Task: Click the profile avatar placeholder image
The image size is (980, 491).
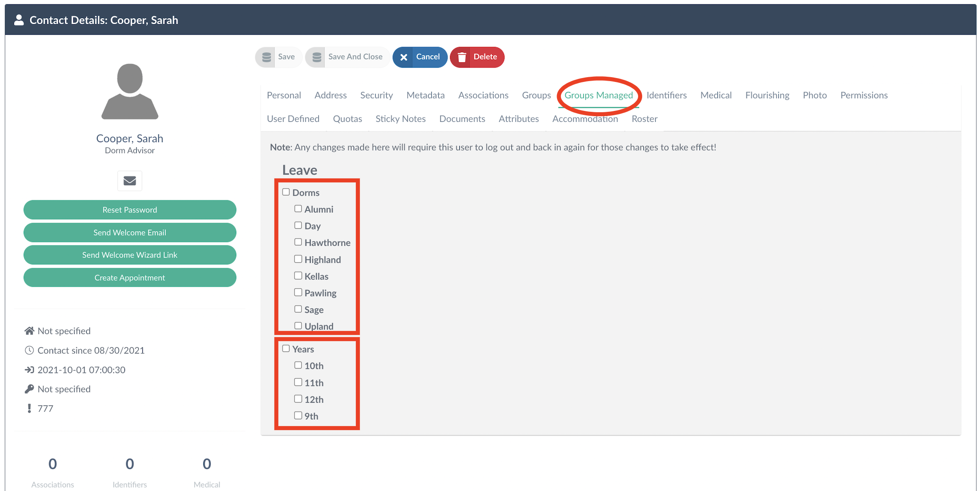Action: coord(130,92)
